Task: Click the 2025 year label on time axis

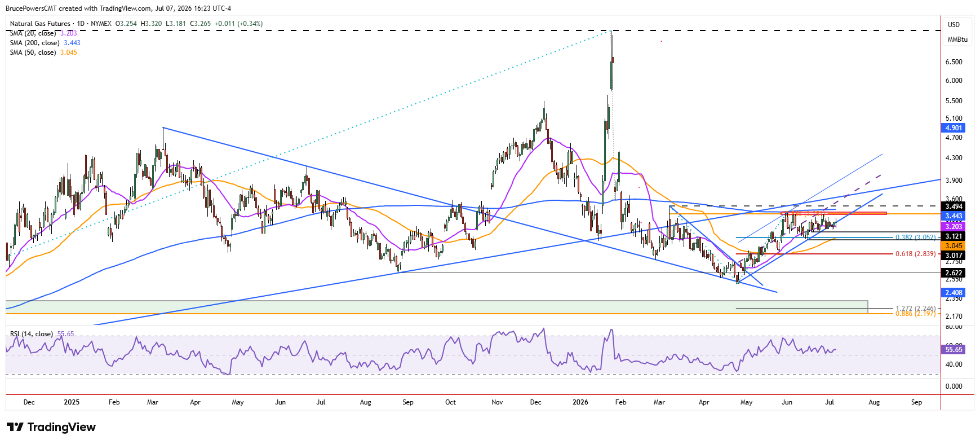Action: [x=72, y=402]
